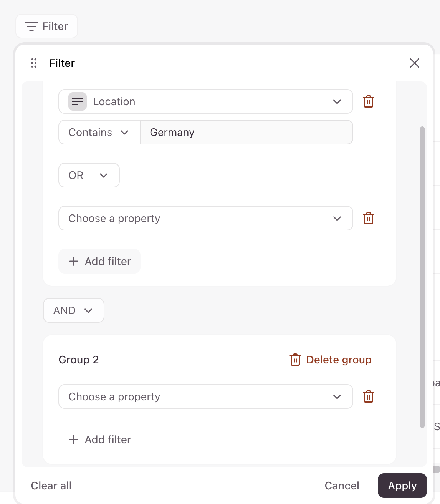Change the OR operator dropdown
Screen dimensions: 440x504
tap(89, 176)
